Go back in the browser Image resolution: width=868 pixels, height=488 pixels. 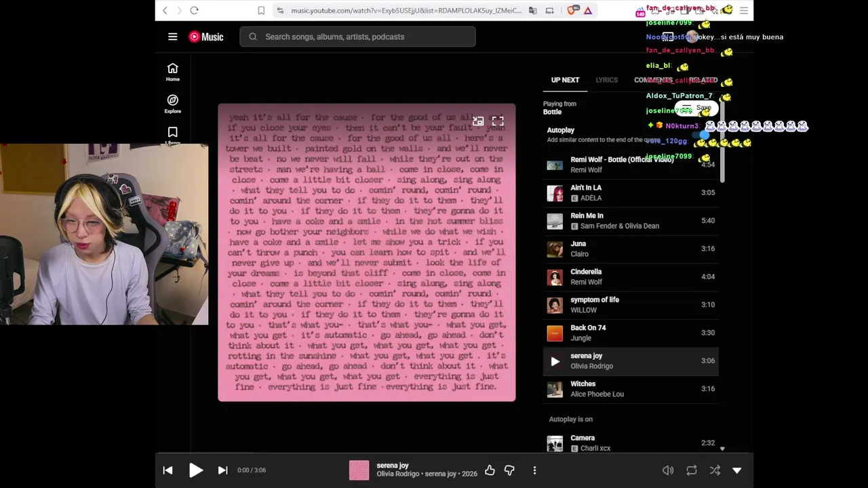click(x=165, y=10)
